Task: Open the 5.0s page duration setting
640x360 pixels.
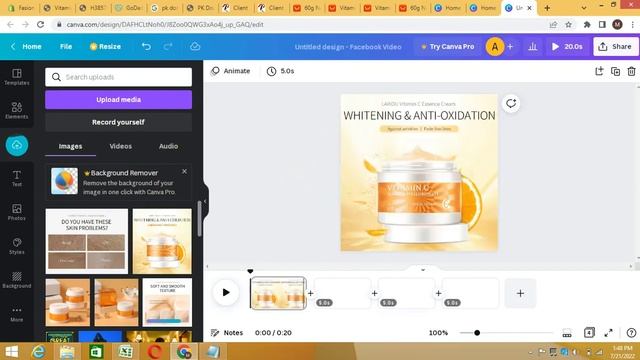Action: pos(280,71)
